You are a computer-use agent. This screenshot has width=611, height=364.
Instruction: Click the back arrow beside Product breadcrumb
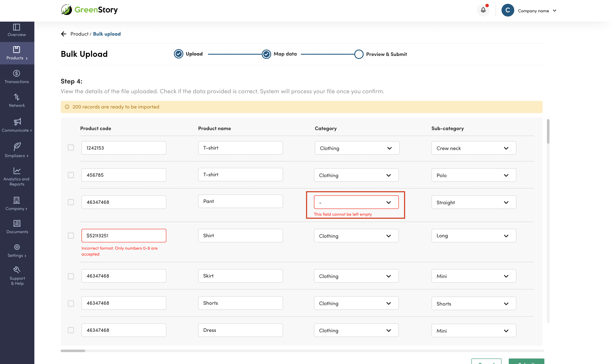point(64,34)
